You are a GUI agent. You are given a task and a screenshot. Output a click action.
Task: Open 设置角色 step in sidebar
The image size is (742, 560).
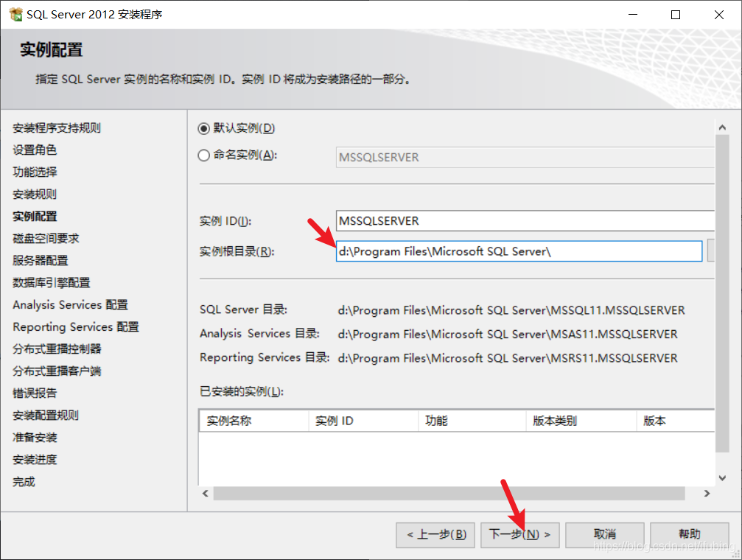35,150
